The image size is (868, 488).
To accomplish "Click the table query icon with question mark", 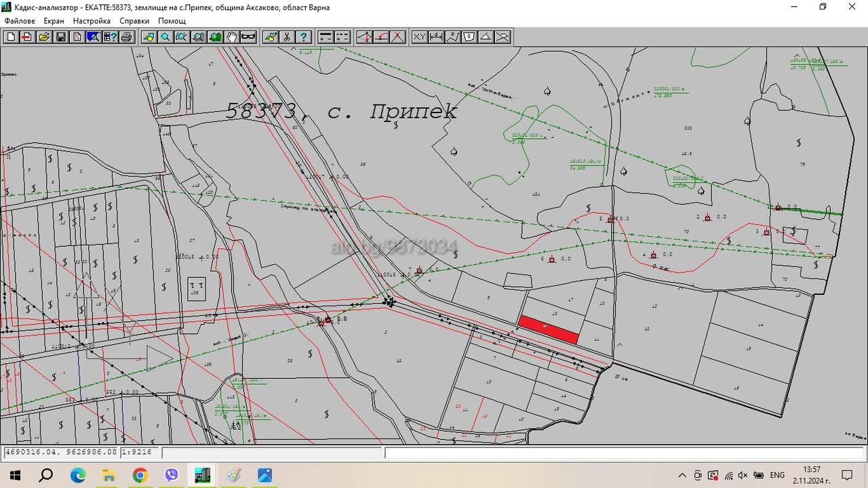I will [110, 37].
